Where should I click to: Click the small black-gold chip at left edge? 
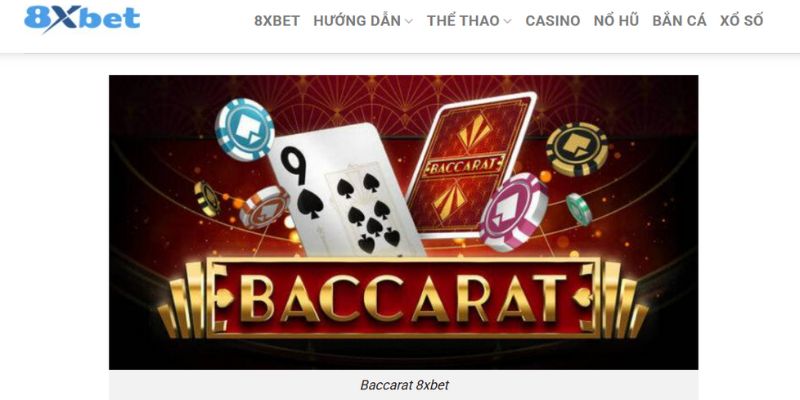pos(207,198)
